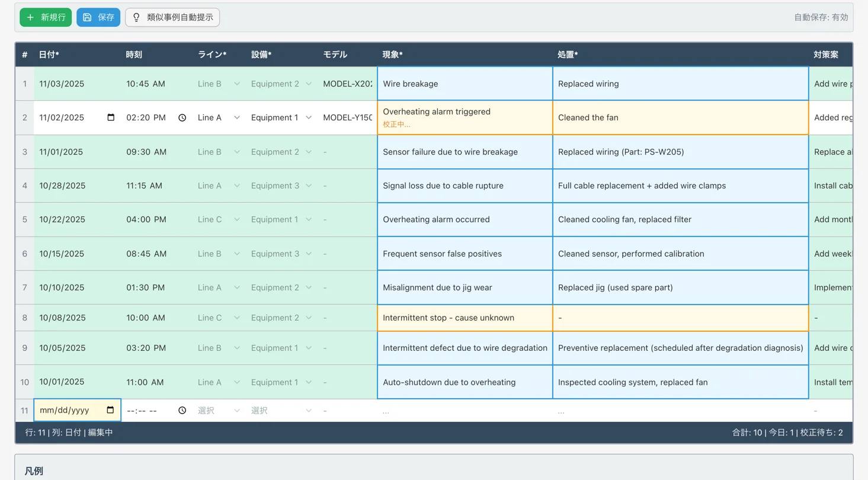
Task: Select 'Replaced jig (used spare part)' cell
Action: pyautogui.click(x=681, y=287)
